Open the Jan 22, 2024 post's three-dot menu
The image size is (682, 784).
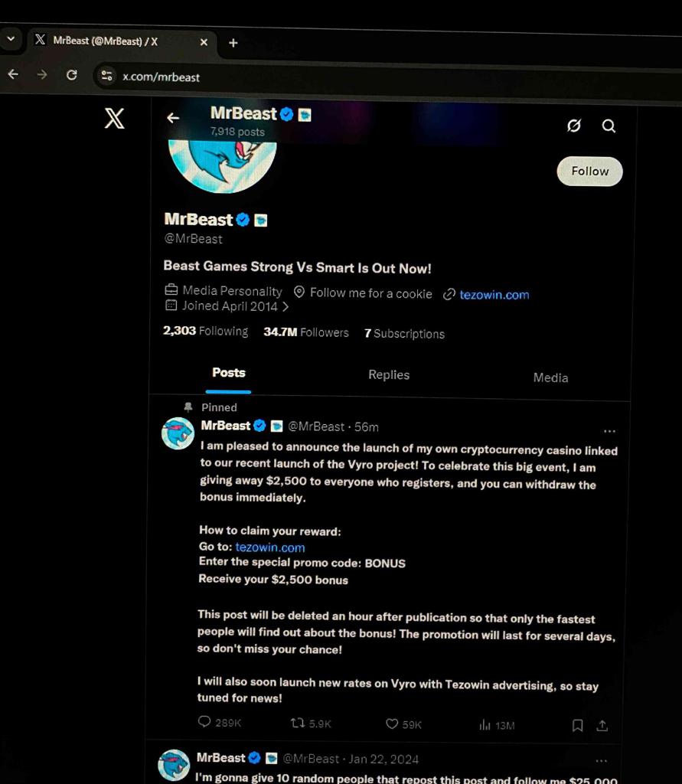click(x=602, y=761)
